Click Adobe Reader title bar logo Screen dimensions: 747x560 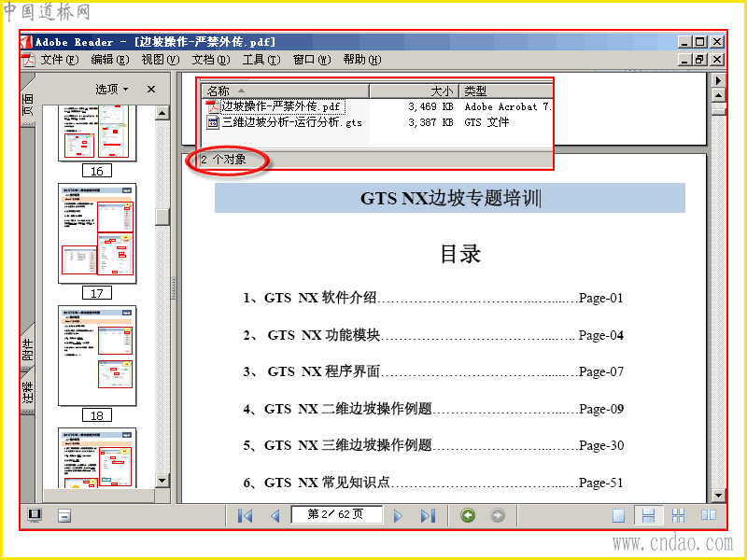point(27,42)
